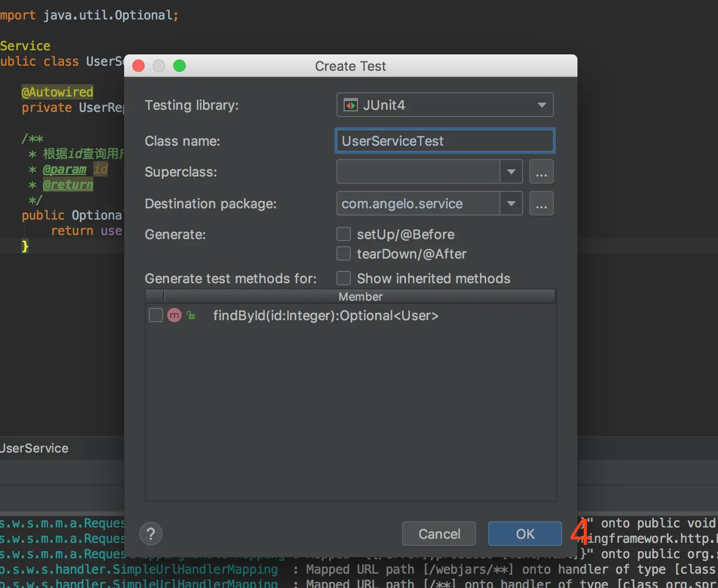Browse for Superclass with ellipsis button

pos(542,172)
